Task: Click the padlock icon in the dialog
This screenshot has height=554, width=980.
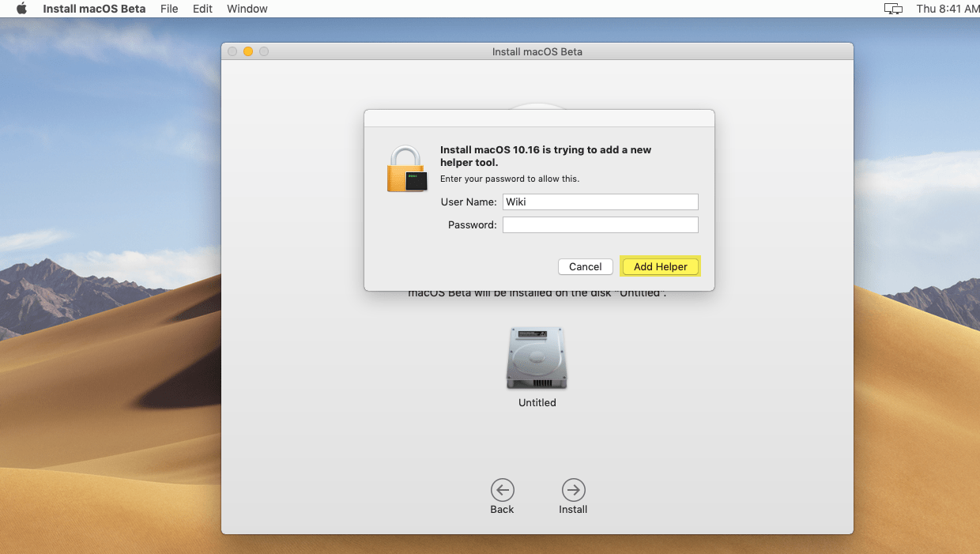Action: coord(407,168)
